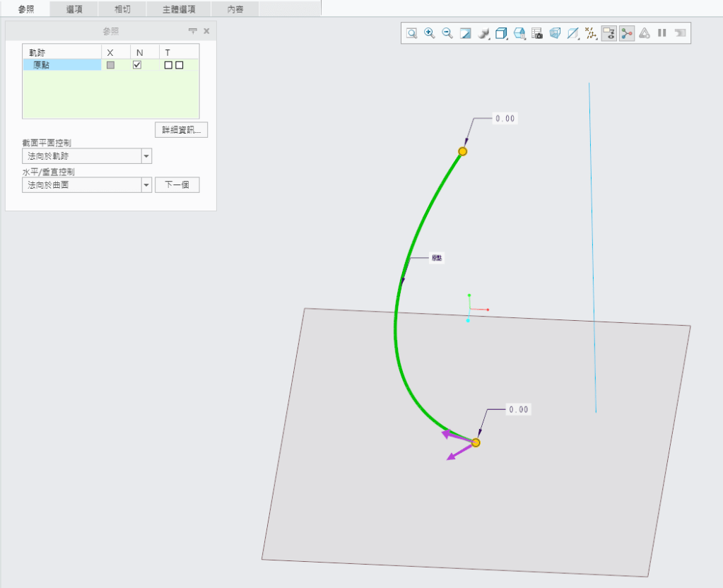Toggle the Perspective View icon
Viewport: 723px width, 588px height.
tap(555, 33)
